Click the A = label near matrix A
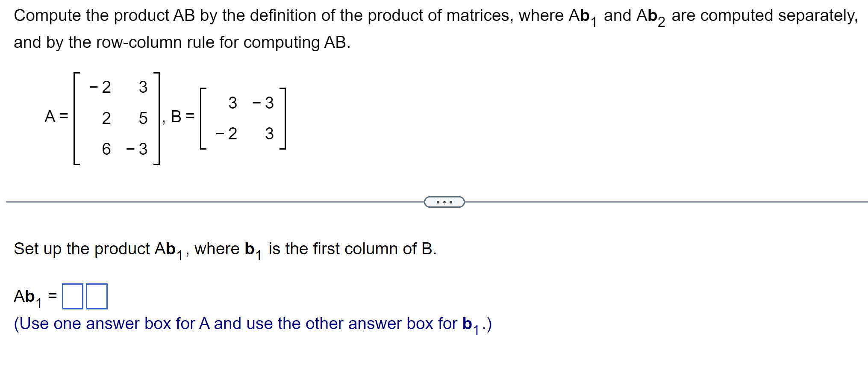 click(56, 117)
